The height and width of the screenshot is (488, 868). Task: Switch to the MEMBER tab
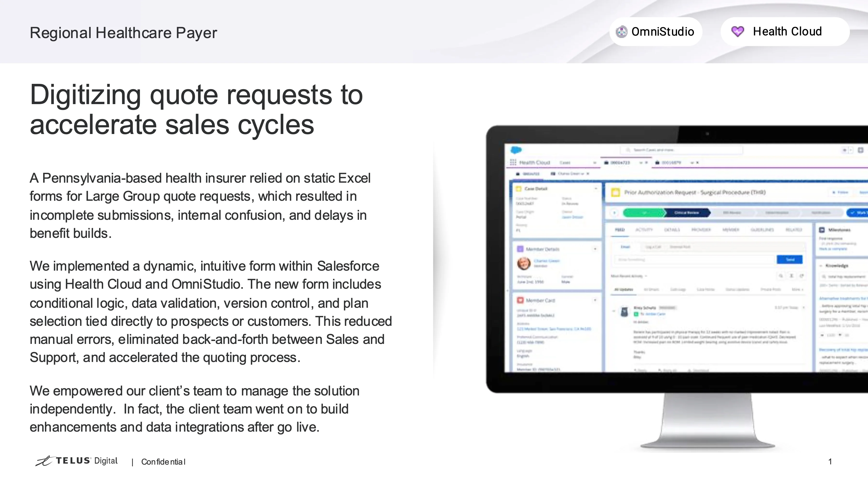click(731, 230)
